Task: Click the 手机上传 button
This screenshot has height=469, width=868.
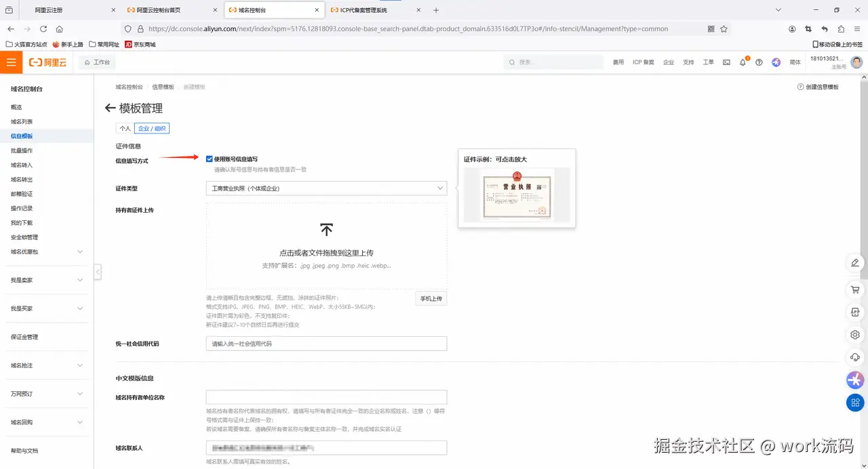Action: (x=431, y=298)
